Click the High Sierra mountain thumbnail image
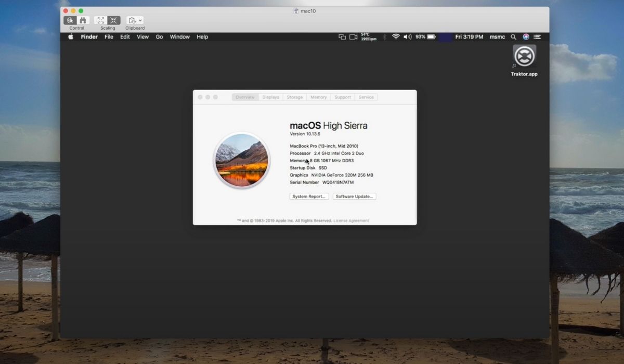Screen dimensions: 624x364 [241, 160]
